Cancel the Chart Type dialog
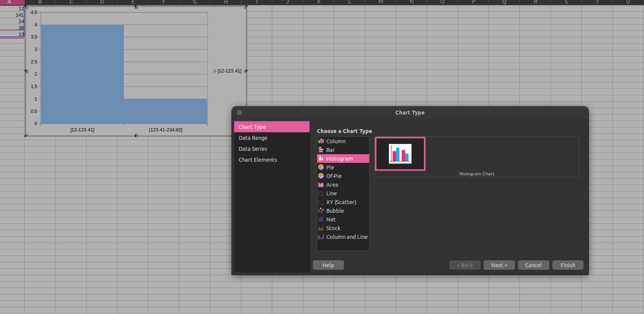 coord(533,265)
